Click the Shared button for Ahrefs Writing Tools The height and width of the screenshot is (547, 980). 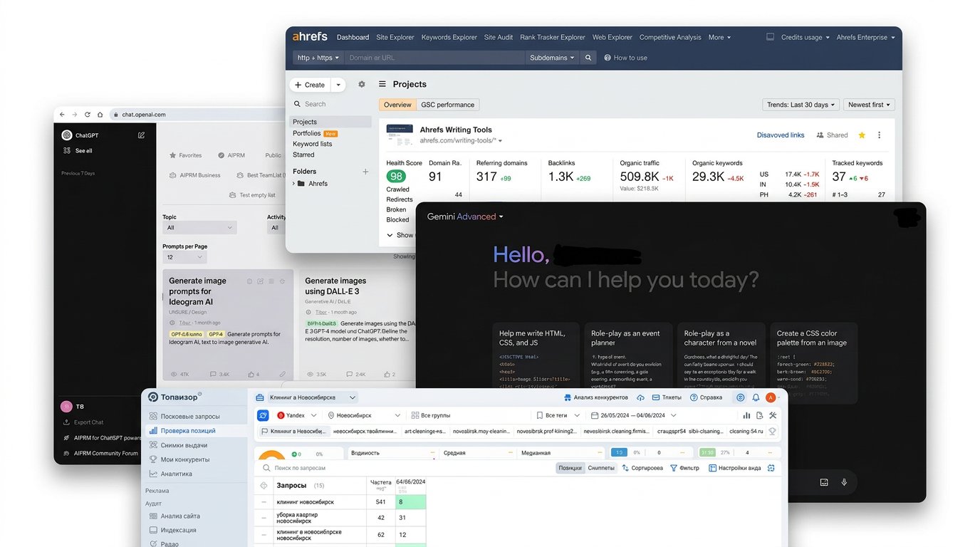point(832,135)
